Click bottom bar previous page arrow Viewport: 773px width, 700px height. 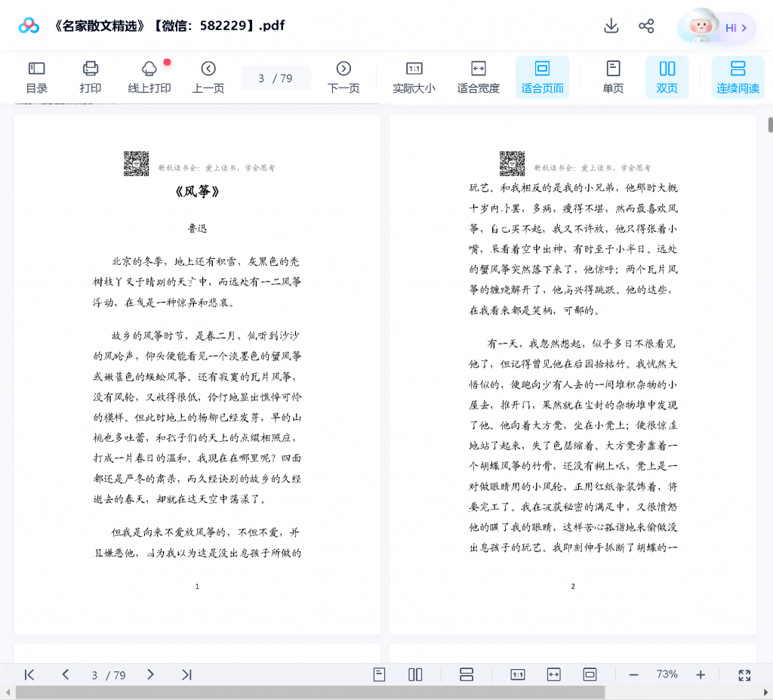66,675
